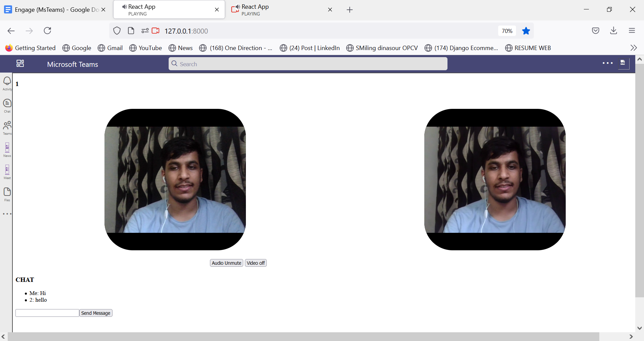Open the Activity panel in sidebar

7,83
